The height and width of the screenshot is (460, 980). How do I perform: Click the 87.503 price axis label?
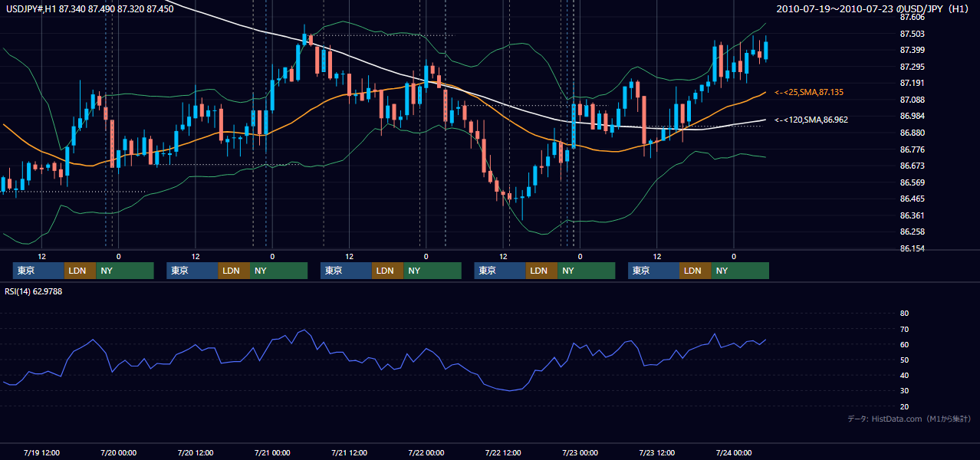coord(913,34)
